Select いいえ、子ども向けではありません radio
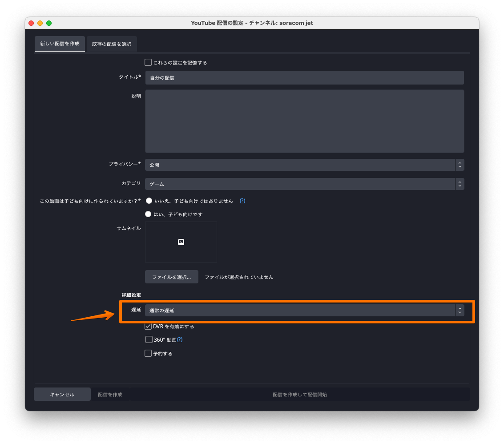The image size is (504, 444). 149,201
